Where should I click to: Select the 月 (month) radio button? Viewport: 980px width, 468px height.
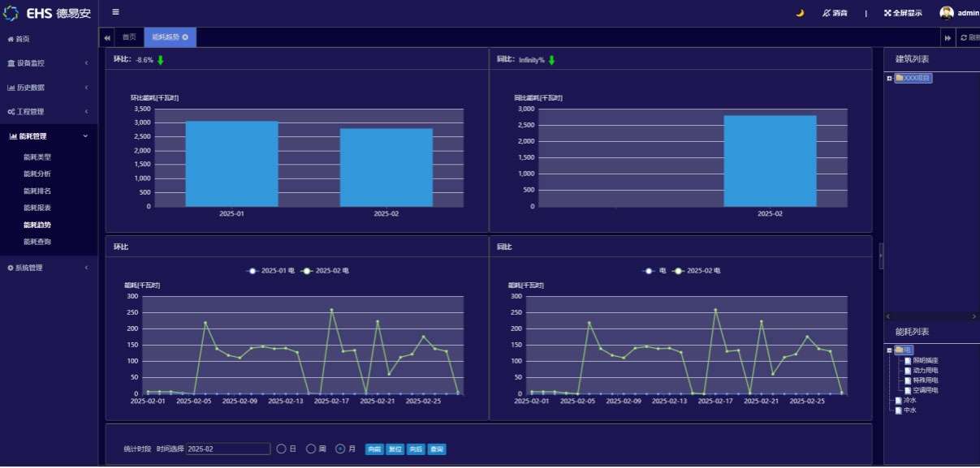340,449
